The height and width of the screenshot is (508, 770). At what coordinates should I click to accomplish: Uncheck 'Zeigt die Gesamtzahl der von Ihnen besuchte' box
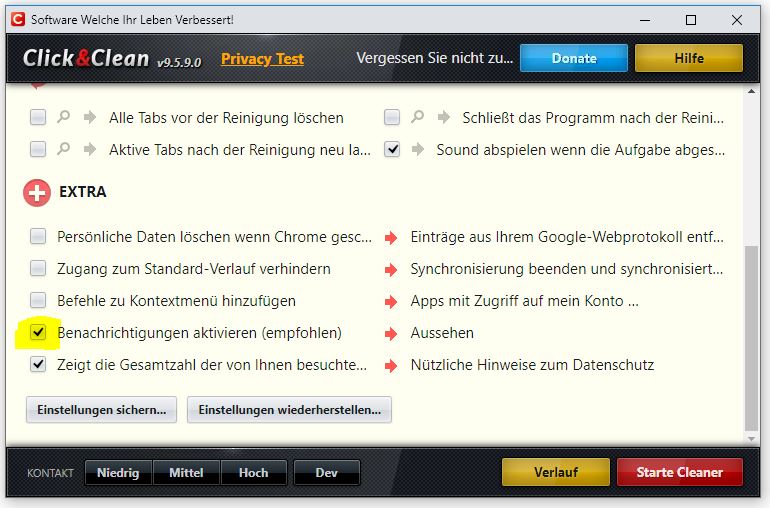point(38,365)
